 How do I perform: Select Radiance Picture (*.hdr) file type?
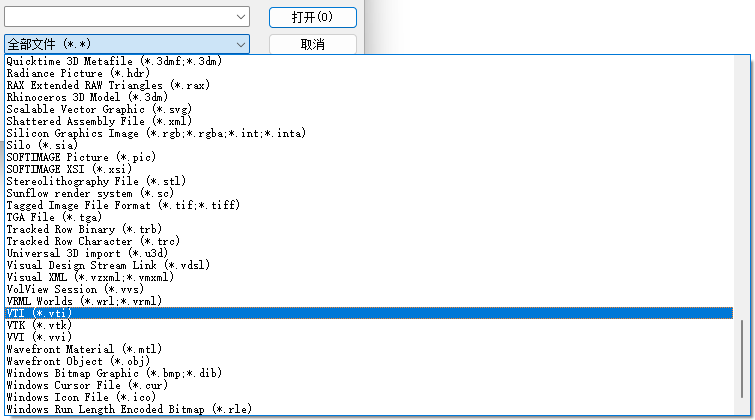pyautogui.click(x=369, y=73)
